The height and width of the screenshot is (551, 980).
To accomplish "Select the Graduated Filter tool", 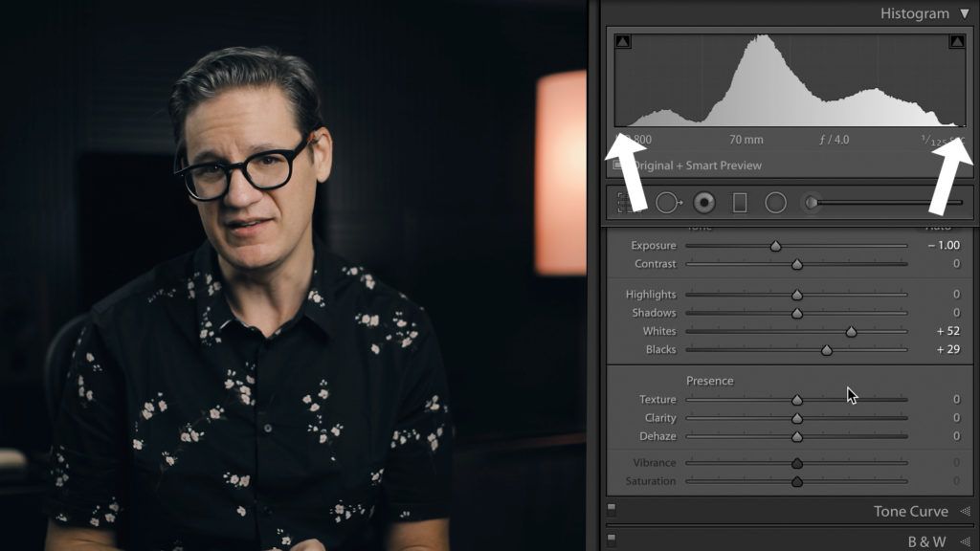I will coord(739,202).
